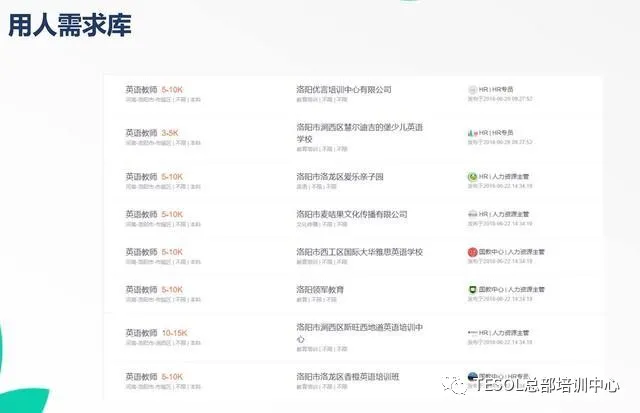Click the 用人需求库 heading

pos(70,25)
